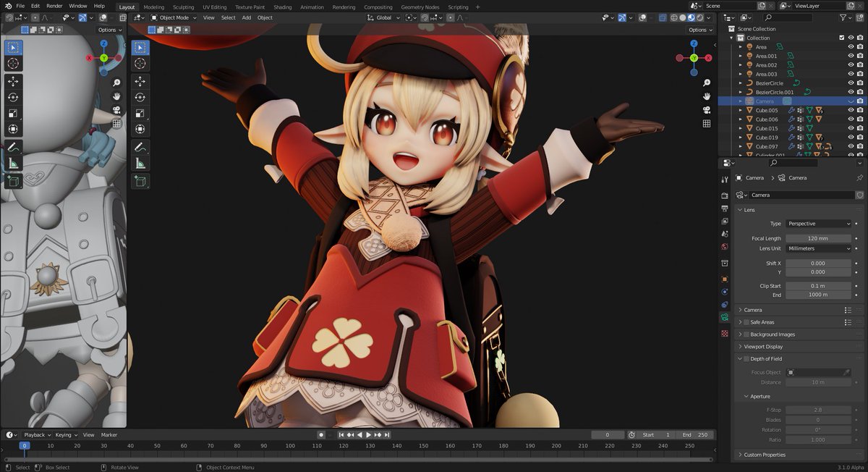
Task: Open the World properties tab
Action: [x=725, y=247]
